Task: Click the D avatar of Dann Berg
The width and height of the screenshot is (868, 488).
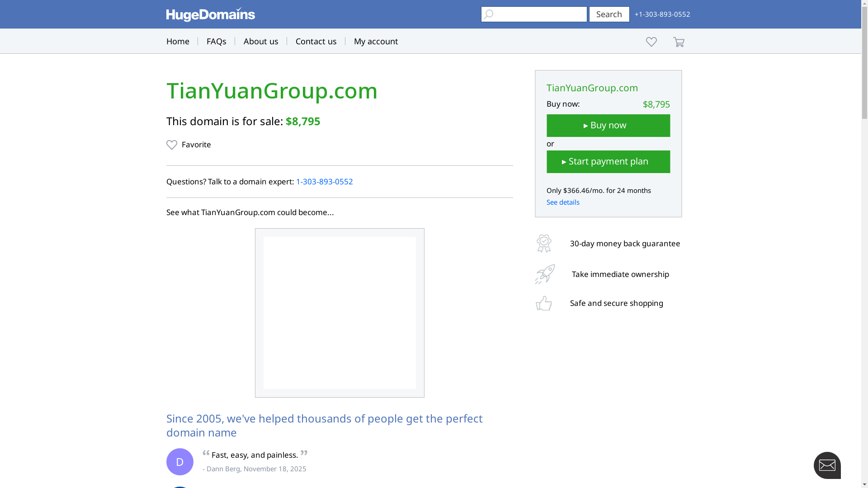Action: [x=179, y=462]
